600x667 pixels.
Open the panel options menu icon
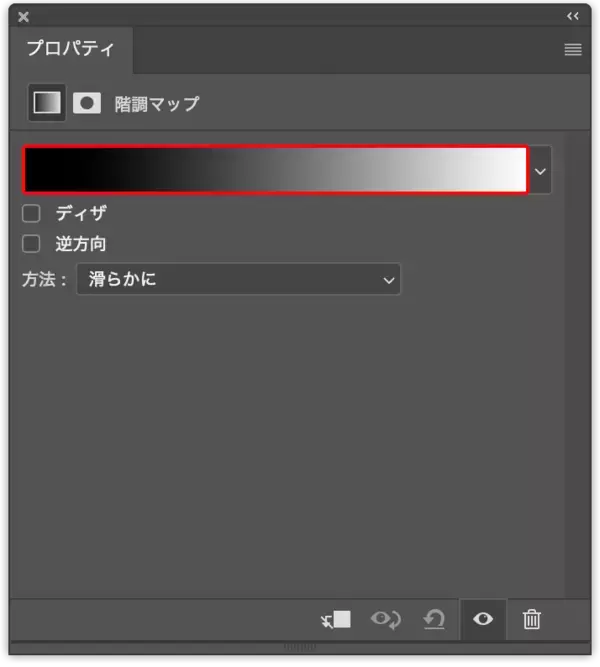coord(573,49)
